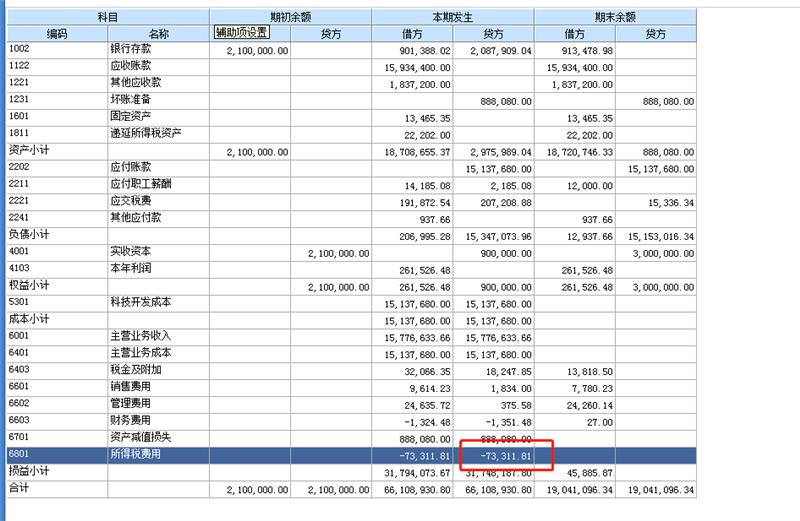800x521 pixels.
Task: Select the 科目 column group header
Action: coord(107,17)
